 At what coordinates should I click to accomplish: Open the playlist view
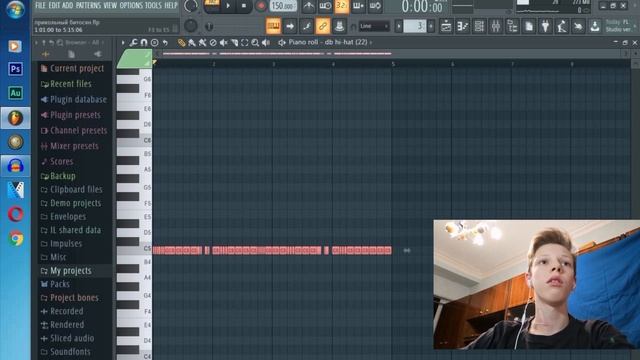[x=446, y=26]
